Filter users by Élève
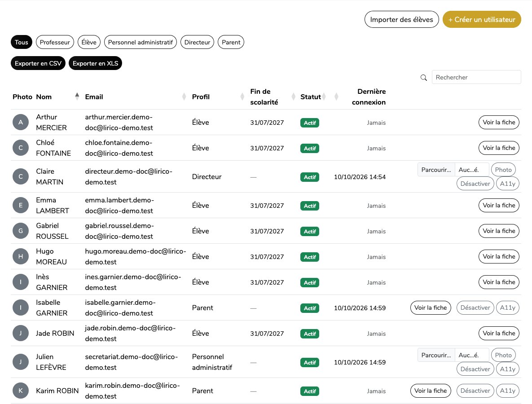532x404 pixels. coord(89,42)
